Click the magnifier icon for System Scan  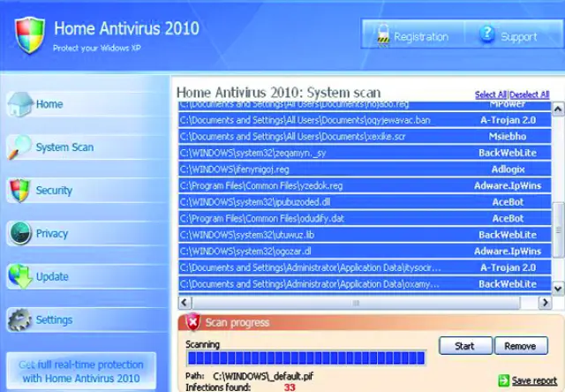pyautogui.click(x=19, y=147)
